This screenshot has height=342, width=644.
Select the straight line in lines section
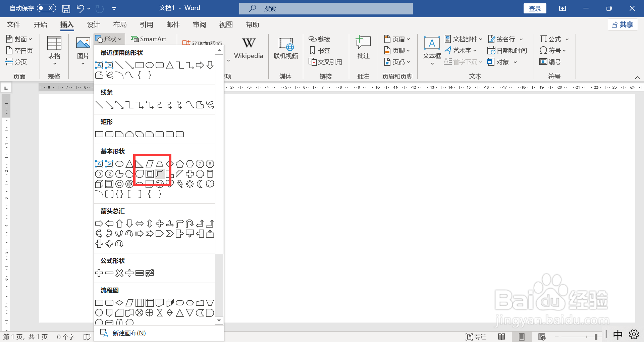tap(99, 105)
